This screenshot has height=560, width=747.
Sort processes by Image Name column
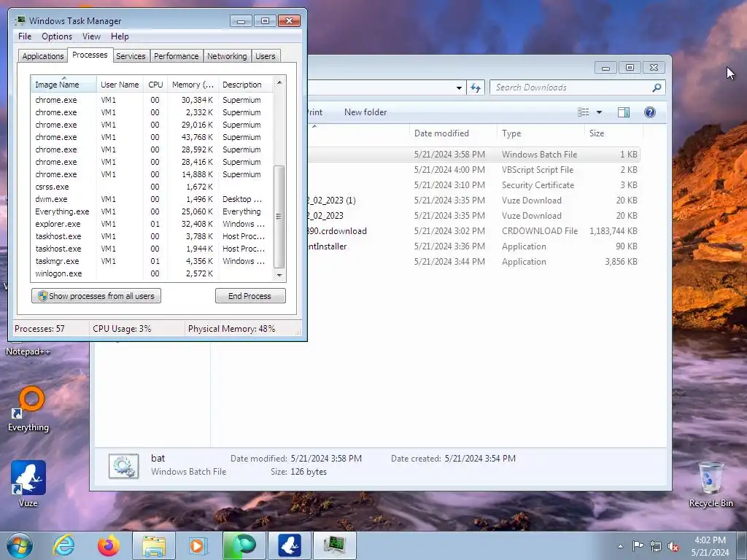click(64, 85)
